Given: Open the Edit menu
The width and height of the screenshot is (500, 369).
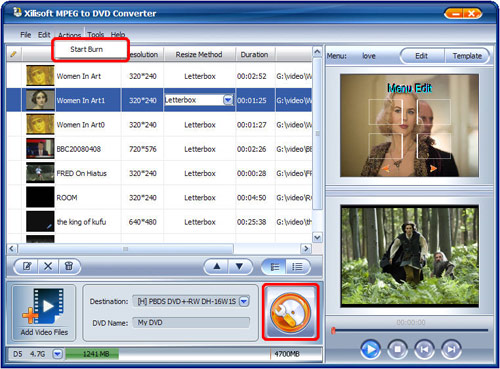Looking at the screenshot, I should 44,35.
